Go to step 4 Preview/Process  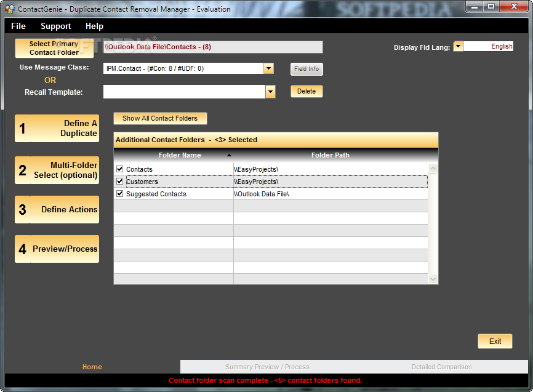57,249
